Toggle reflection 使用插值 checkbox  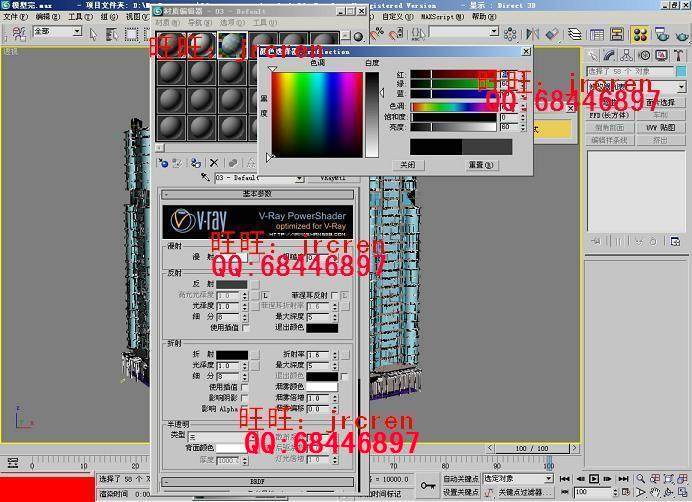[x=245, y=328]
